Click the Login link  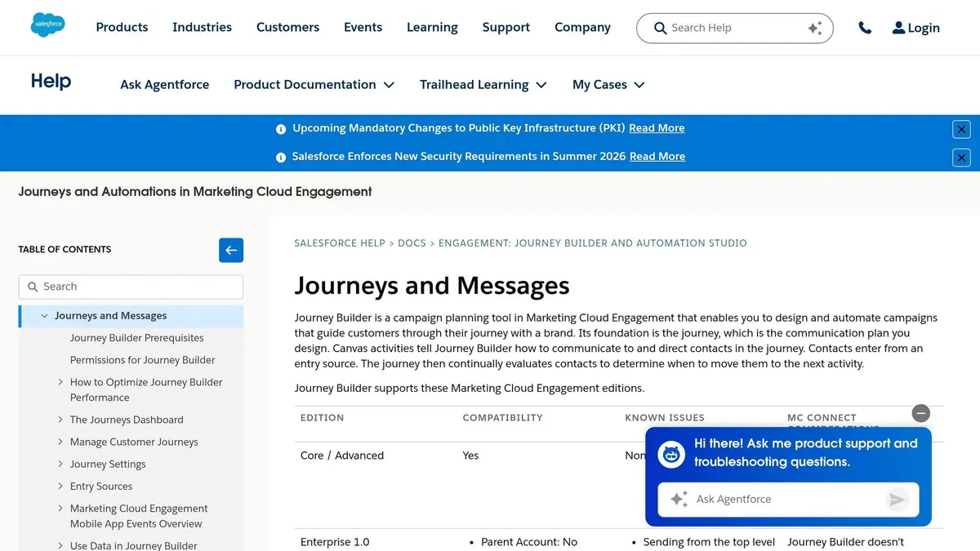tap(915, 28)
